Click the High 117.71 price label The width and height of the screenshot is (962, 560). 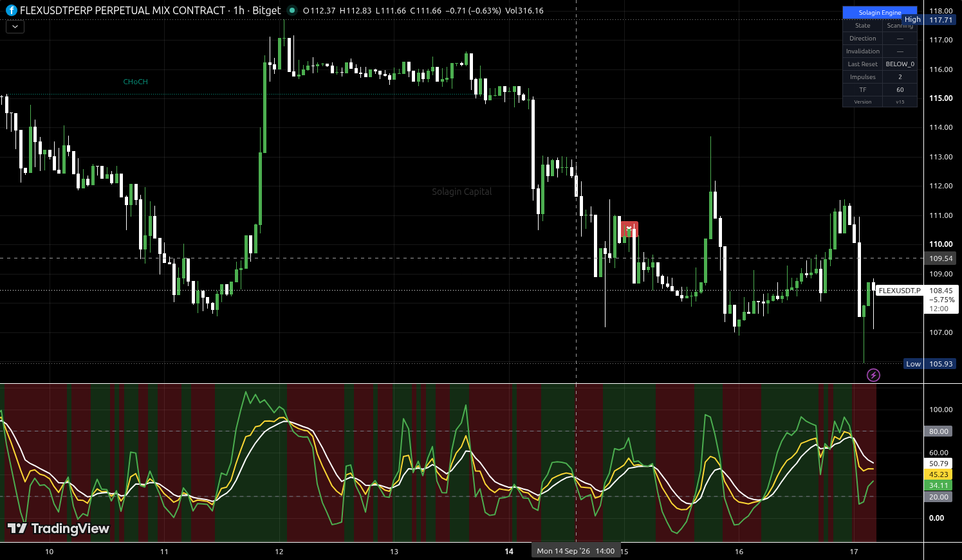(929, 20)
